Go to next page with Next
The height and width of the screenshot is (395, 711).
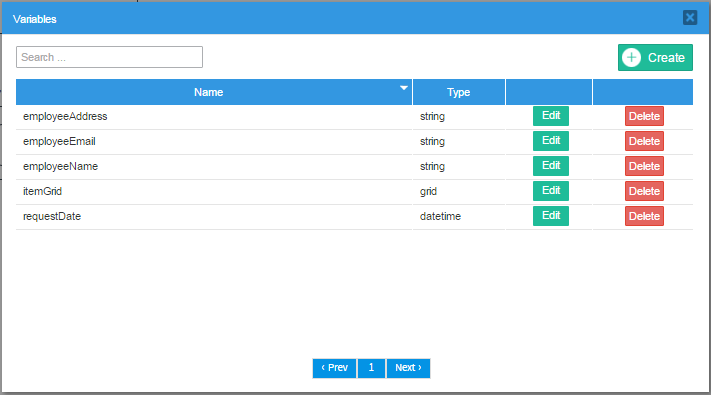tap(408, 368)
